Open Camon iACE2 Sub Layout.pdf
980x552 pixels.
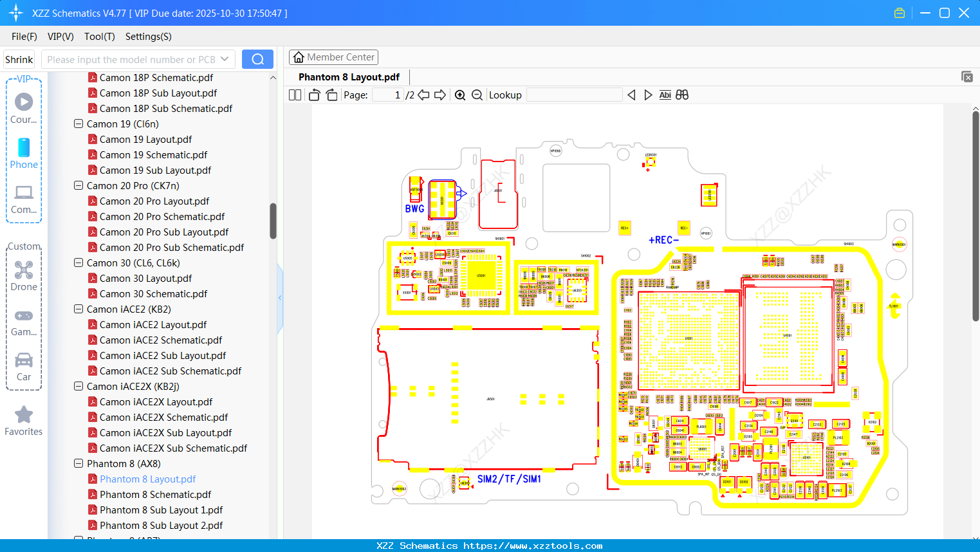click(163, 355)
